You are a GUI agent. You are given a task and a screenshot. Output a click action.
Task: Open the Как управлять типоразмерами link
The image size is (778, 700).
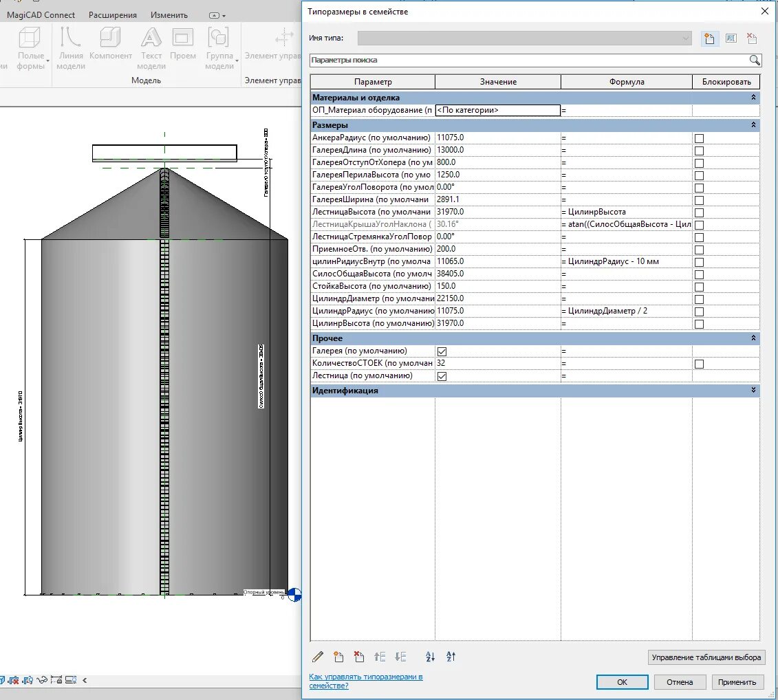point(366,681)
